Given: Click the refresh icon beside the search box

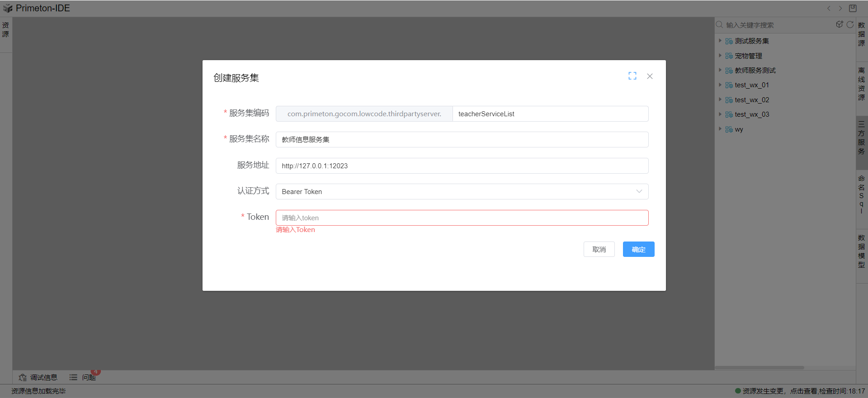Looking at the screenshot, I should [850, 24].
